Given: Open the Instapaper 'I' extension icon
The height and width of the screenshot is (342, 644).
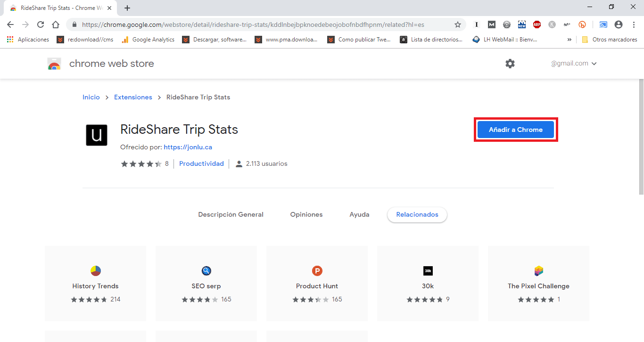Looking at the screenshot, I should tap(477, 24).
